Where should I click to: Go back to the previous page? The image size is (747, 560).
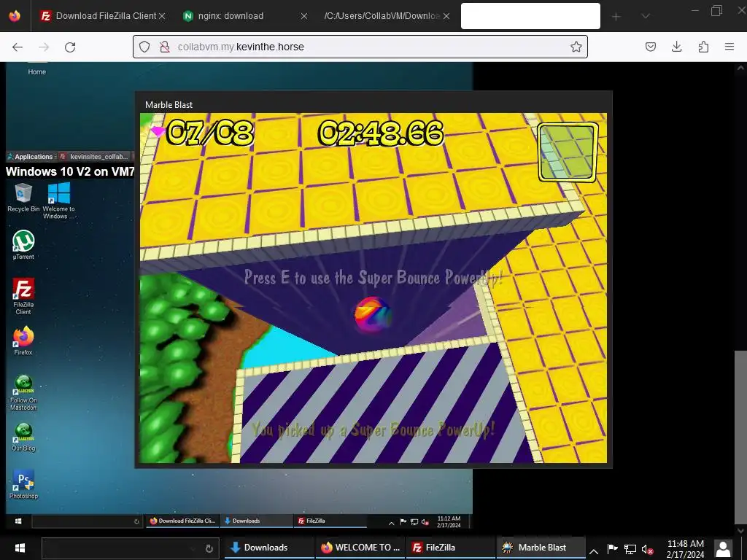click(x=18, y=47)
